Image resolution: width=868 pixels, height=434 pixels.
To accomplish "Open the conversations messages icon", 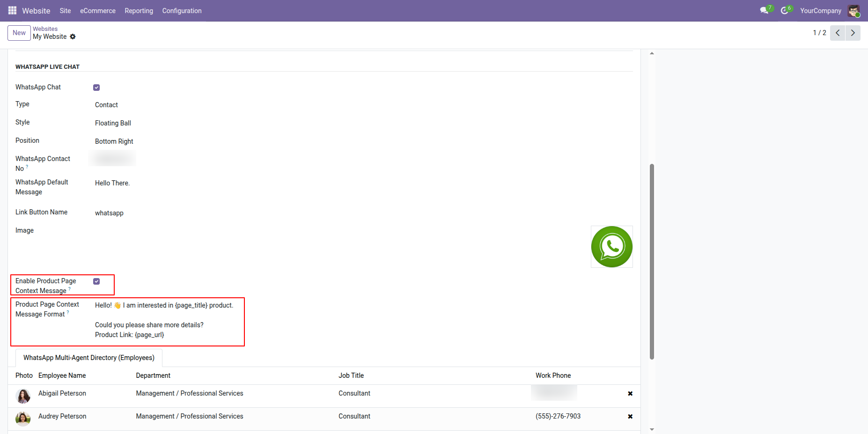I will (765, 10).
